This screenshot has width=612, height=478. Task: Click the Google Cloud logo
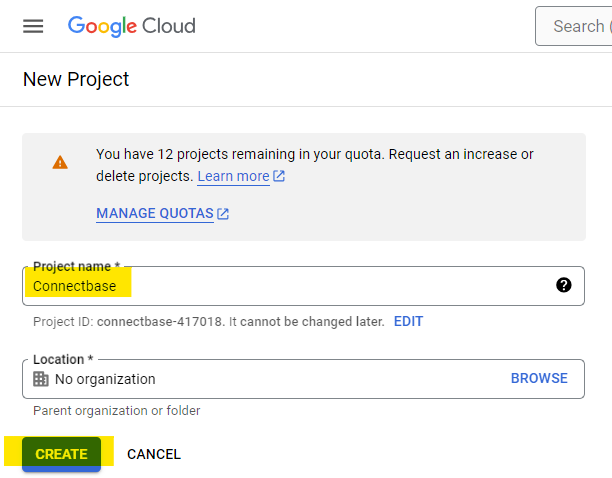point(131,26)
